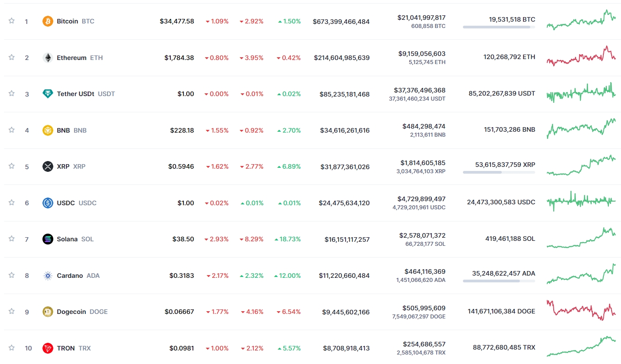Open the Cardano coin page link
Image resolution: width=621 pixels, height=364 pixels.
coord(70,276)
